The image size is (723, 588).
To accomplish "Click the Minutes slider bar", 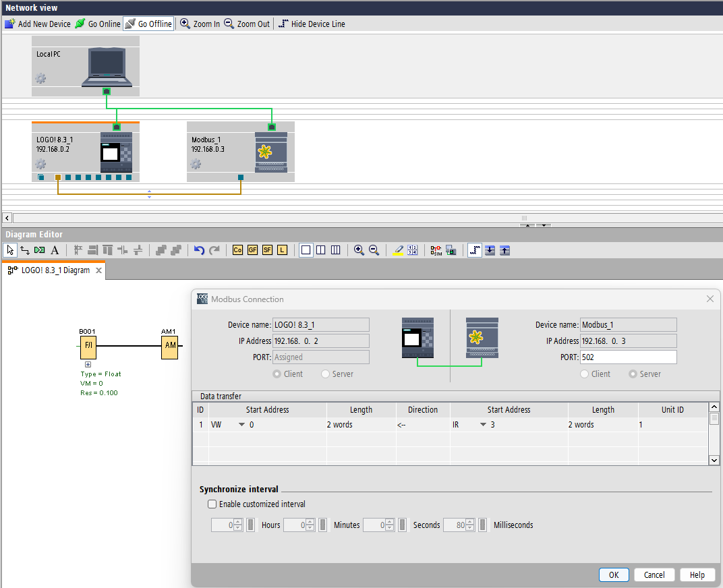I will pyautogui.click(x=323, y=525).
